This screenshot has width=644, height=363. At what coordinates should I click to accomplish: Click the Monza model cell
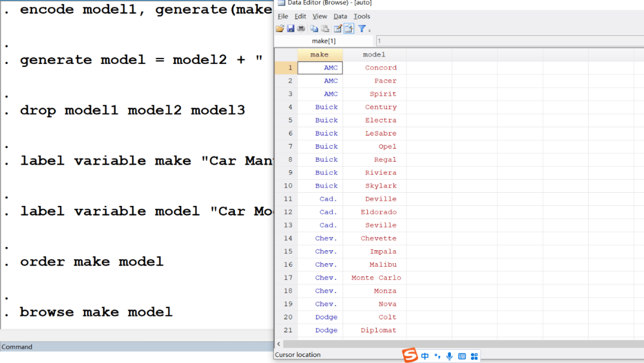[x=374, y=291]
